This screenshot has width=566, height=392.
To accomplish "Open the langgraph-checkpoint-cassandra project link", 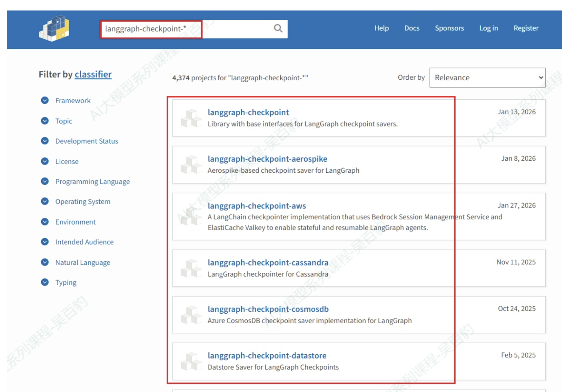I will [x=268, y=263].
